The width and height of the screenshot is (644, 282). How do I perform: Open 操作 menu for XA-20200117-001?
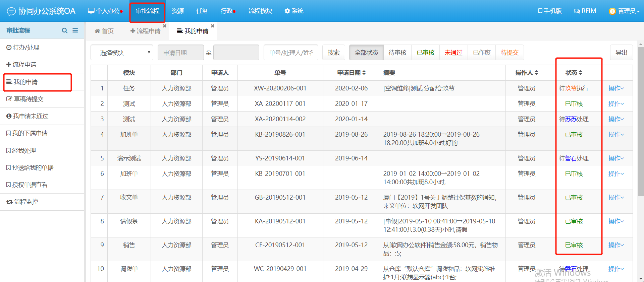point(616,104)
